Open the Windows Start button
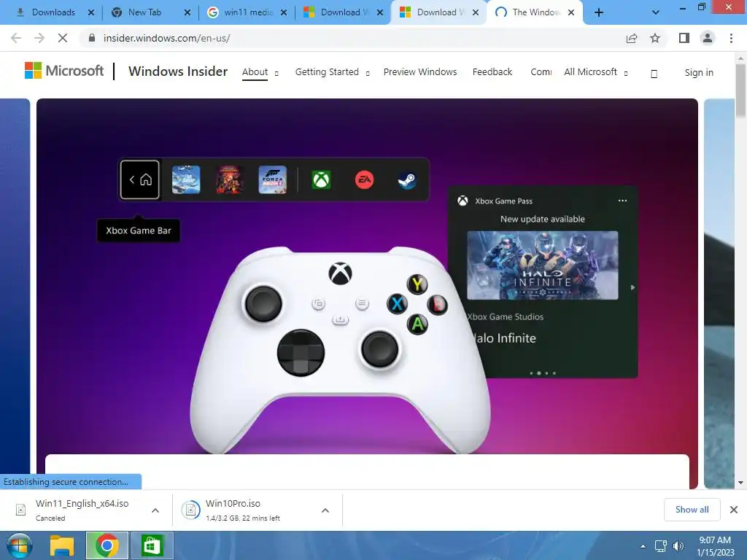Screen dimensions: 747x560 tap(20, 545)
